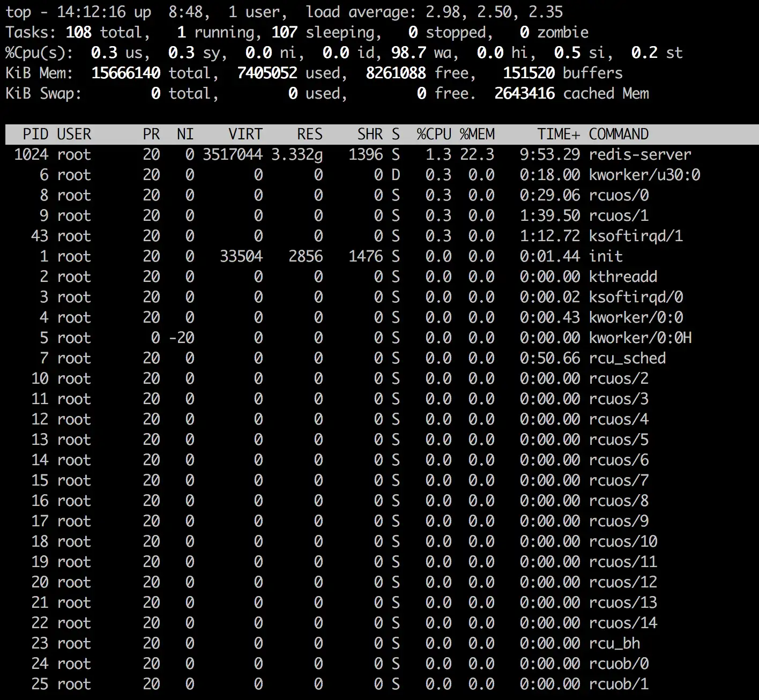This screenshot has width=759, height=700.
Task: Click the RES column header
Action: point(310,134)
